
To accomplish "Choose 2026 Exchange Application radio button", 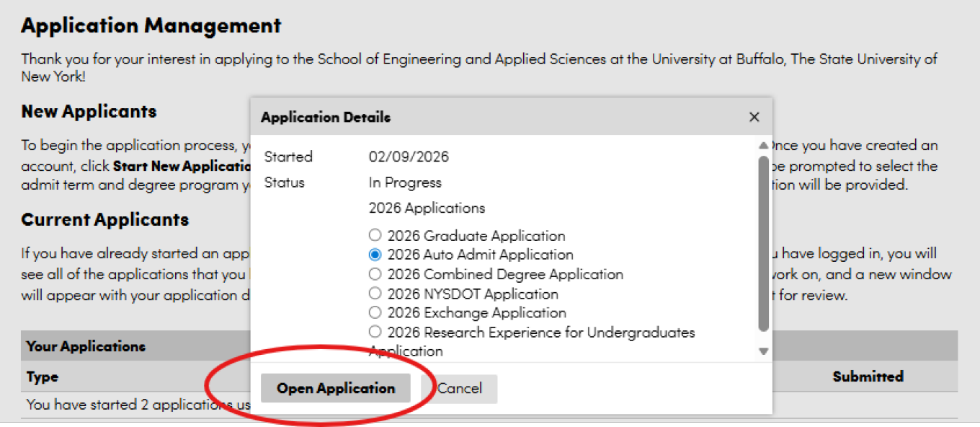I will 375,312.
